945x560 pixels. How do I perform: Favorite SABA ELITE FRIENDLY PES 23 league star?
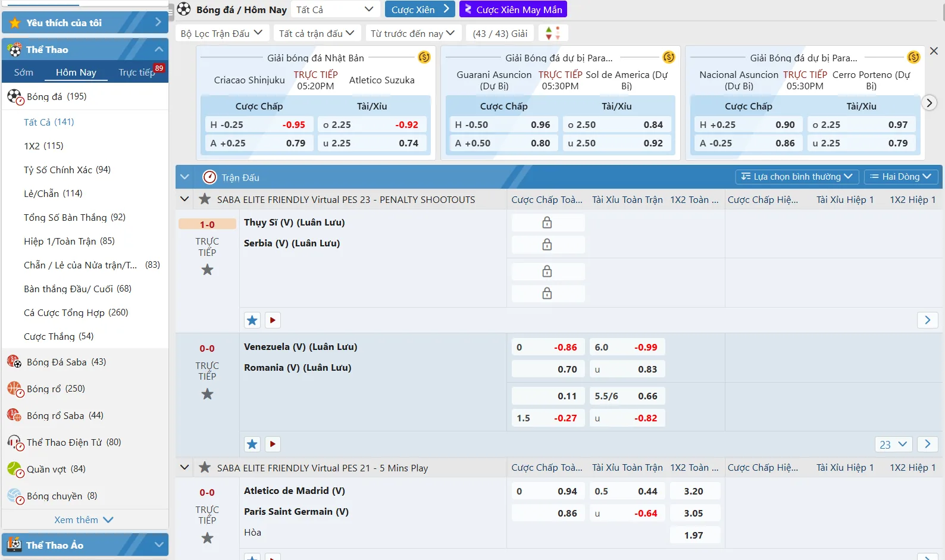[x=205, y=199]
